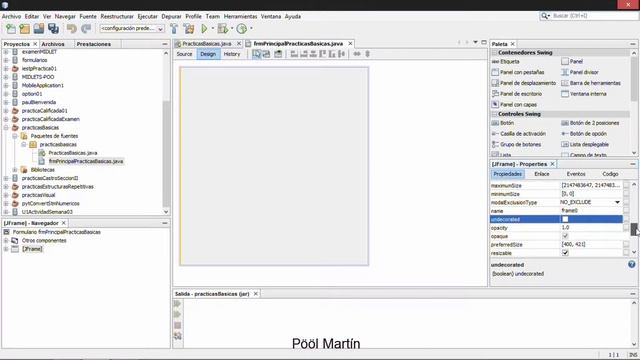Click the Build Project hammer icon

click(174, 29)
